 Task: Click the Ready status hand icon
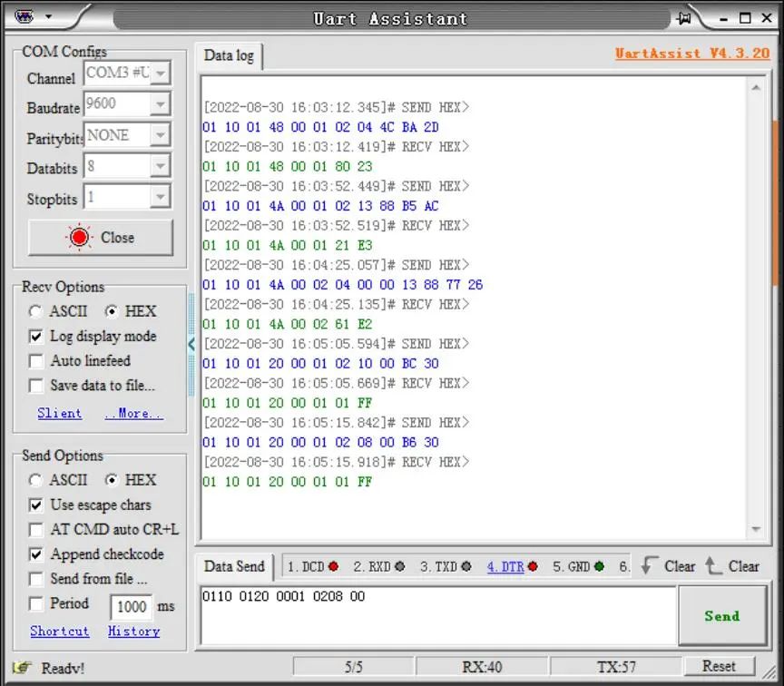pos(23,668)
